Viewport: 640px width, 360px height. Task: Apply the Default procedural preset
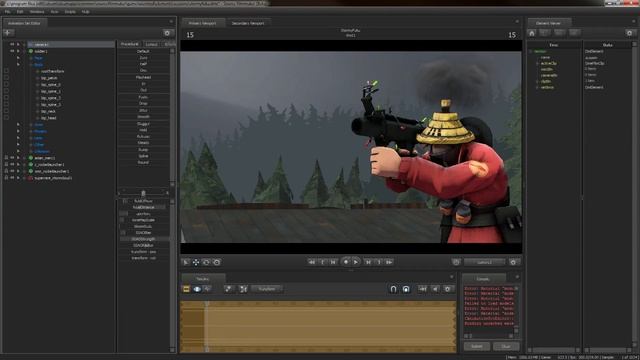[143, 51]
